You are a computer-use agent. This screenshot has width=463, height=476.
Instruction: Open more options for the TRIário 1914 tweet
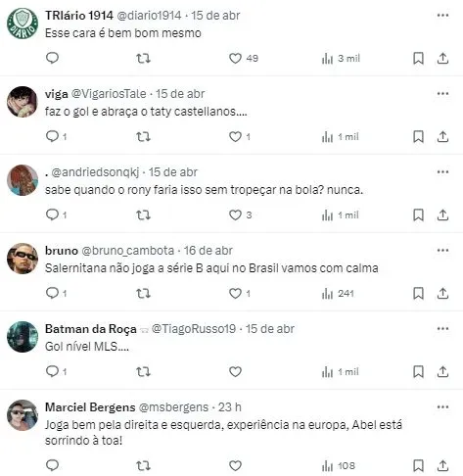click(x=442, y=15)
